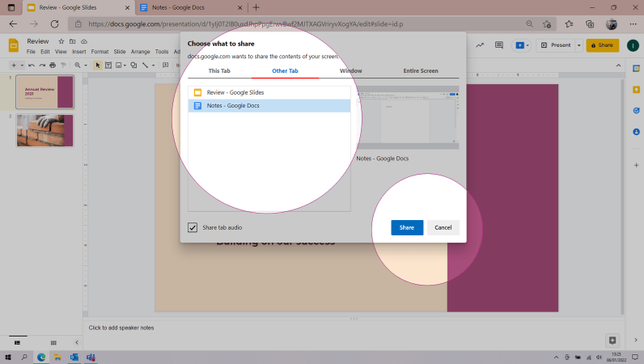The width and height of the screenshot is (644, 364).
Task: Collapse the filmstrip panel arrow
Action: point(76,342)
